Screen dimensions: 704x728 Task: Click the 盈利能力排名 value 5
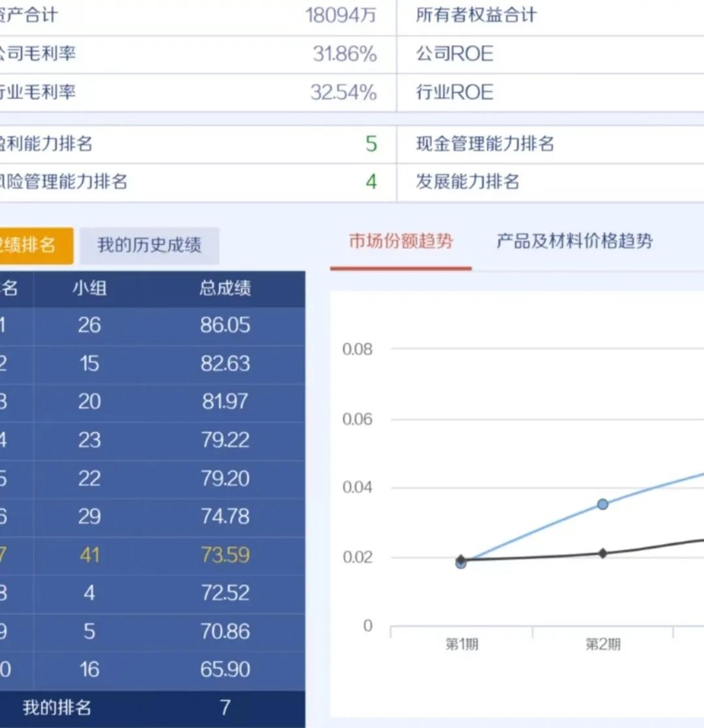click(x=371, y=144)
